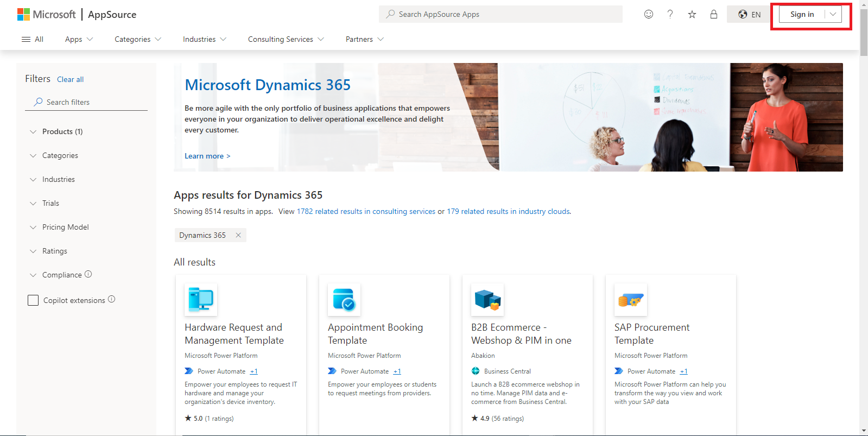Open the Apps navigation dropdown
Screen dimensions: 868x436
(x=79, y=39)
